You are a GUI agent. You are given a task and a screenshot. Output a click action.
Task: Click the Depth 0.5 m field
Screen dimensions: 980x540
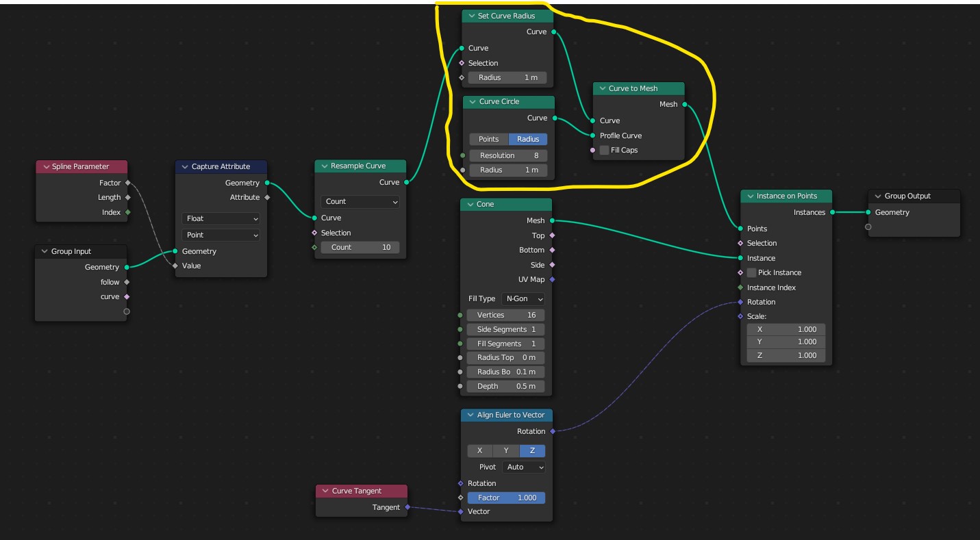(506, 386)
